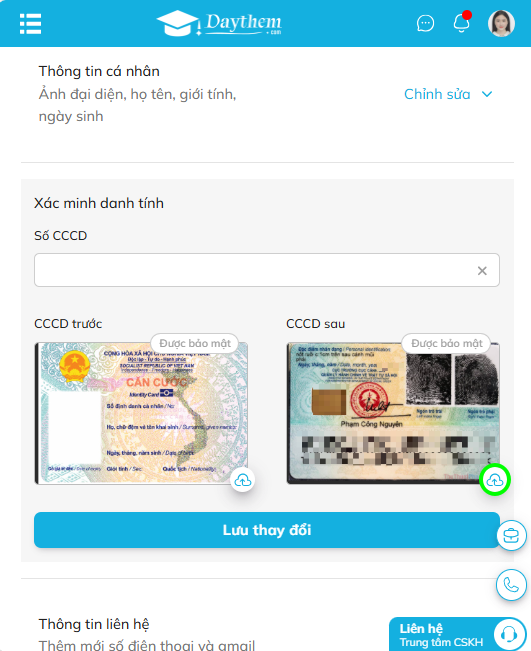This screenshot has width=531, height=651.
Task: Open the chat messages icon
Action: tap(425, 24)
